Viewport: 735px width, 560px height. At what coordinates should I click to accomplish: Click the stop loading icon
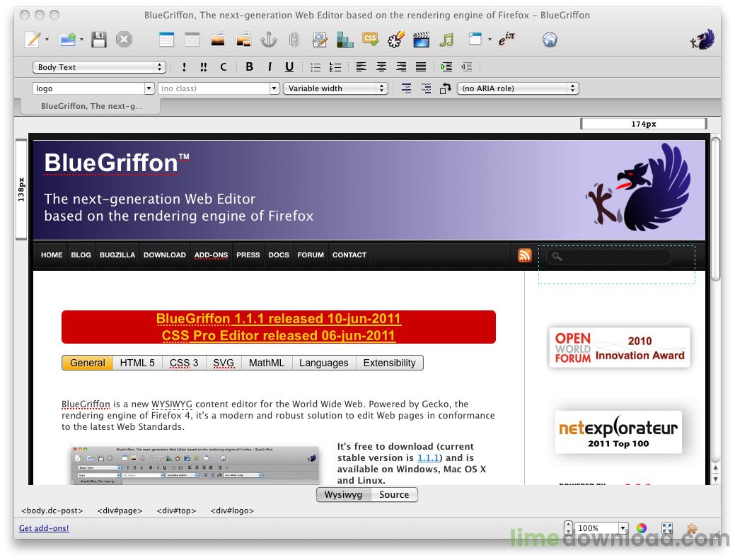(x=124, y=40)
